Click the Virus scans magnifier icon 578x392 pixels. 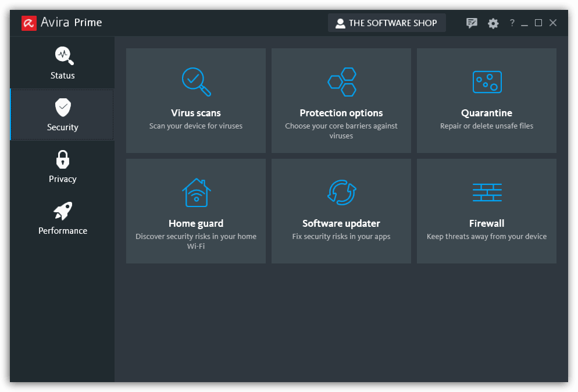196,81
